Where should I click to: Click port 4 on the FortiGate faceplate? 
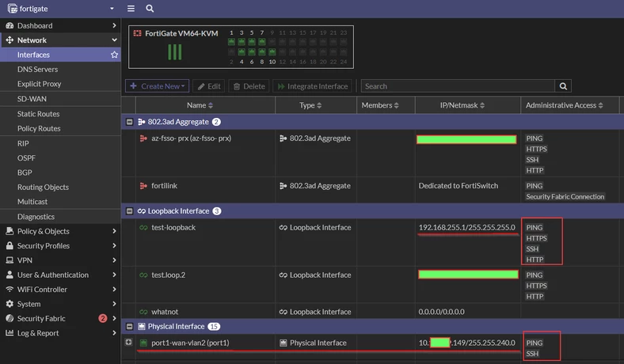tap(242, 52)
